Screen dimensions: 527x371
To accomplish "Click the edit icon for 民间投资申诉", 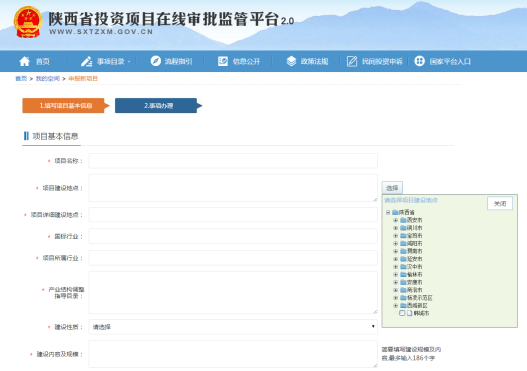I will pyautogui.click(x=352, y=61).
